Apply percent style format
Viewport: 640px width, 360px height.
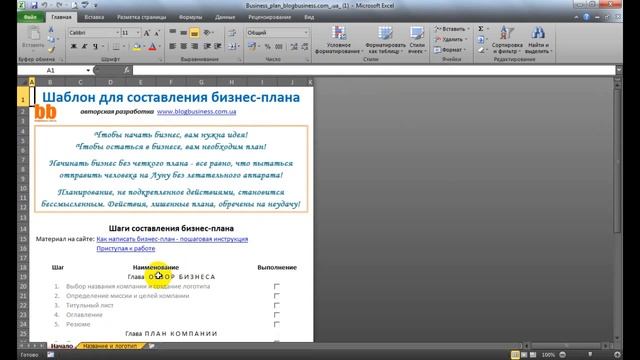[268, 47]
